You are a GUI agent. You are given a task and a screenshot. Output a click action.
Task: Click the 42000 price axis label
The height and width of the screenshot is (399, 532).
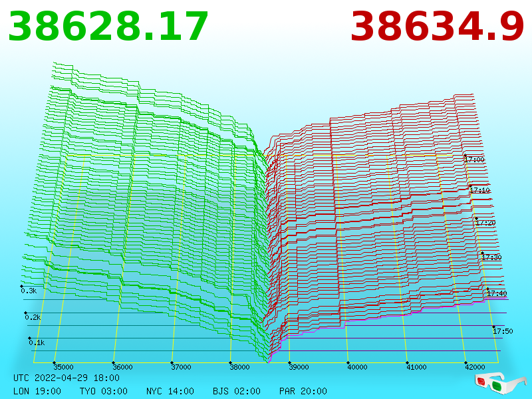475,367
